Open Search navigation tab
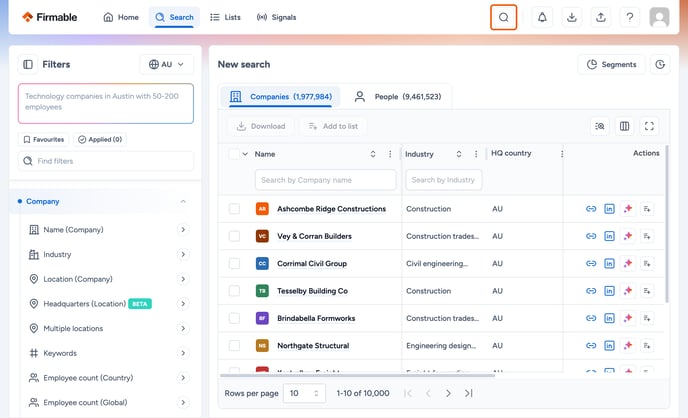This screenshot has height=418, width=688. pyautogui.click(x=175, y=17)
